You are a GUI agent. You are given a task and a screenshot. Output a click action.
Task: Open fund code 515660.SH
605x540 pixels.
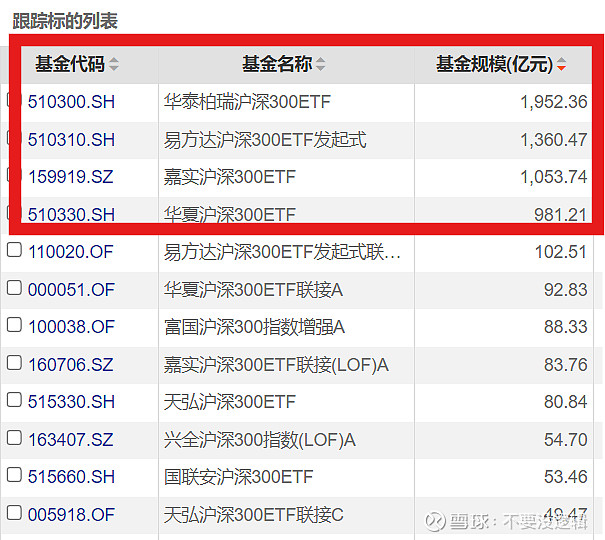tap(71, 477)
